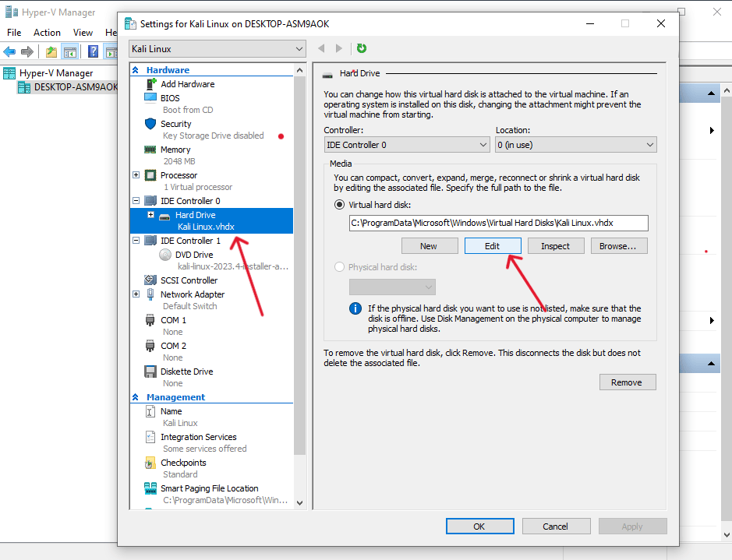
Task: Click the Name setting icon
Action: coord(150,411)
